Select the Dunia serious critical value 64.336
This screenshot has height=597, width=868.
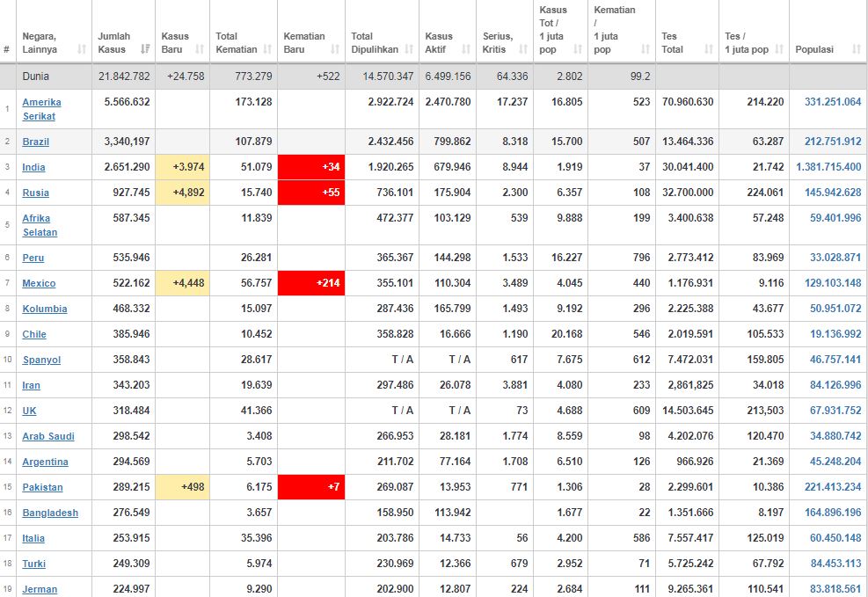512,76
